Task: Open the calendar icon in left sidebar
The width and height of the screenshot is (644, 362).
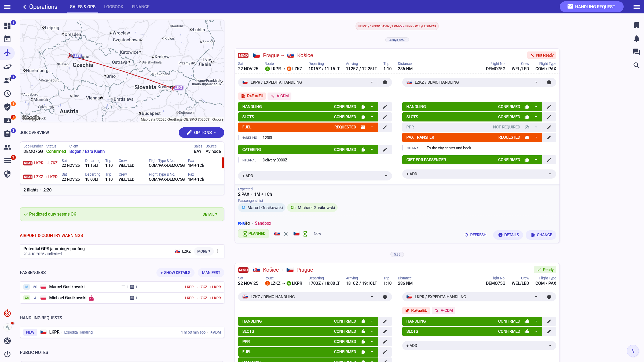Action: [7, 39]
